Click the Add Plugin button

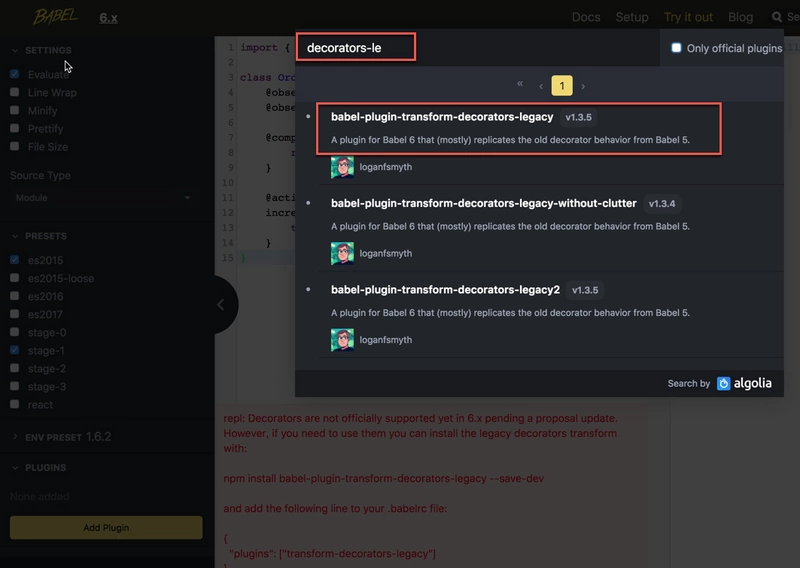pyautogui.click(x=106, y=527)
